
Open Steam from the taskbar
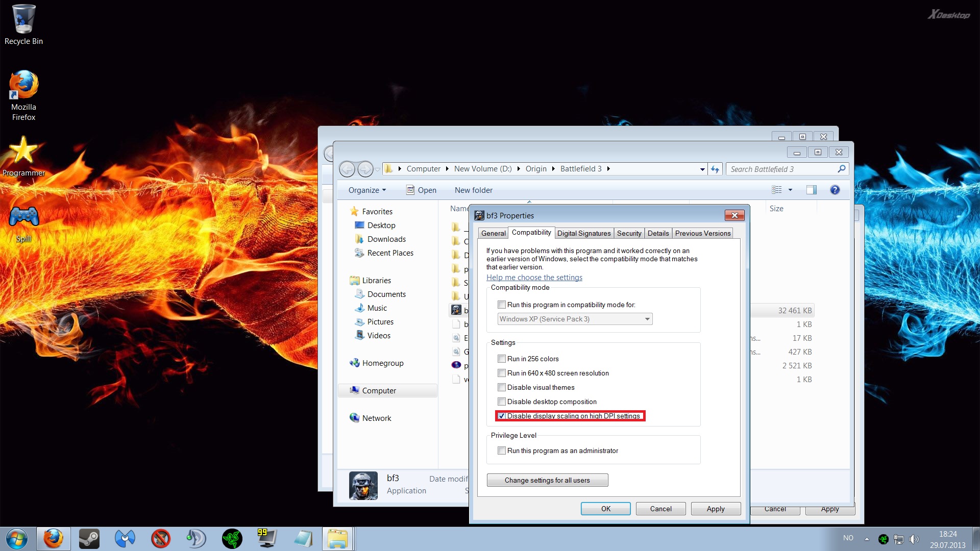pyautogui.click(x=89, y=539)
